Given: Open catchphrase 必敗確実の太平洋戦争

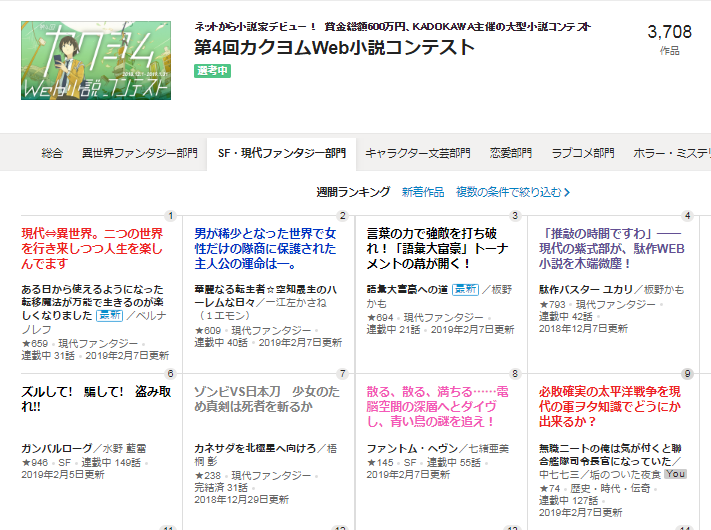Looking at the screenshot, I should click(x=610, y=406).
